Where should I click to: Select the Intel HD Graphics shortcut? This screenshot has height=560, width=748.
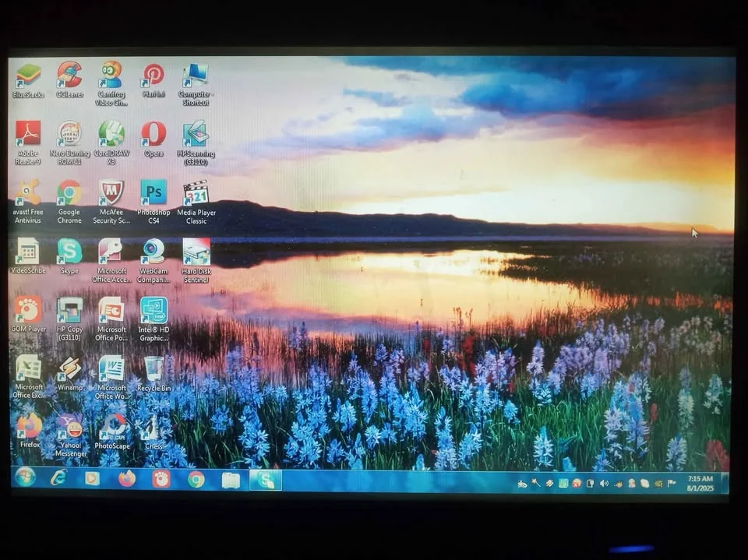153,319
